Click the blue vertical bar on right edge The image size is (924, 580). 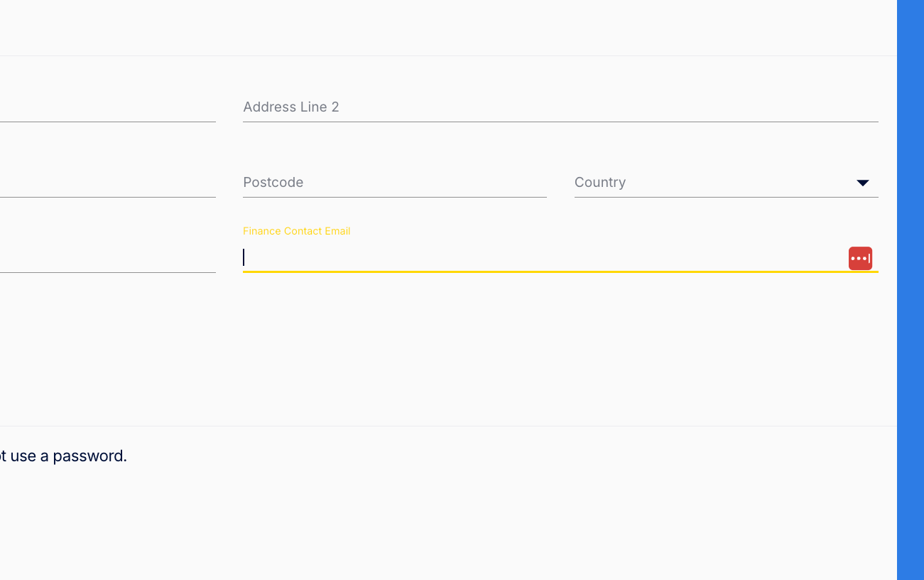click(911, 290)
